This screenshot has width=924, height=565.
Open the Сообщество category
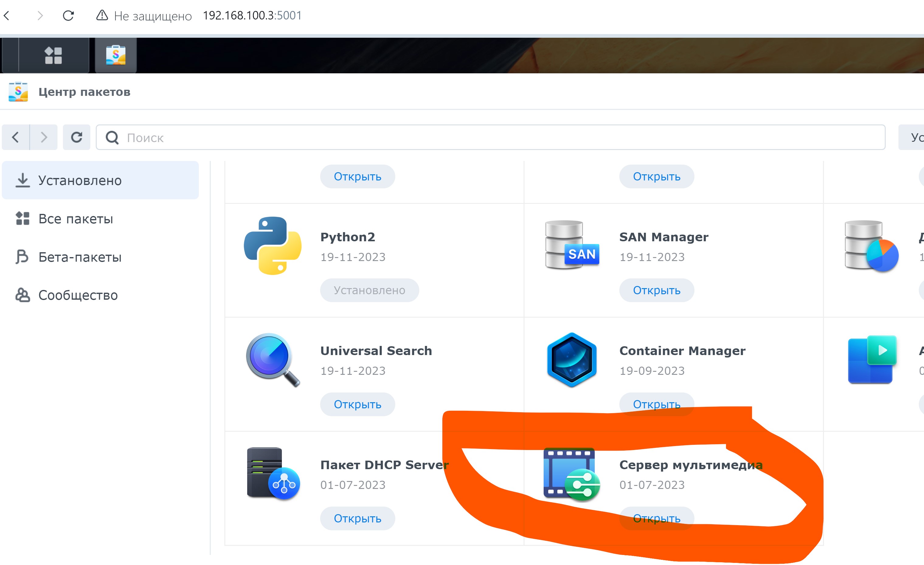click(x=78, y=295)
